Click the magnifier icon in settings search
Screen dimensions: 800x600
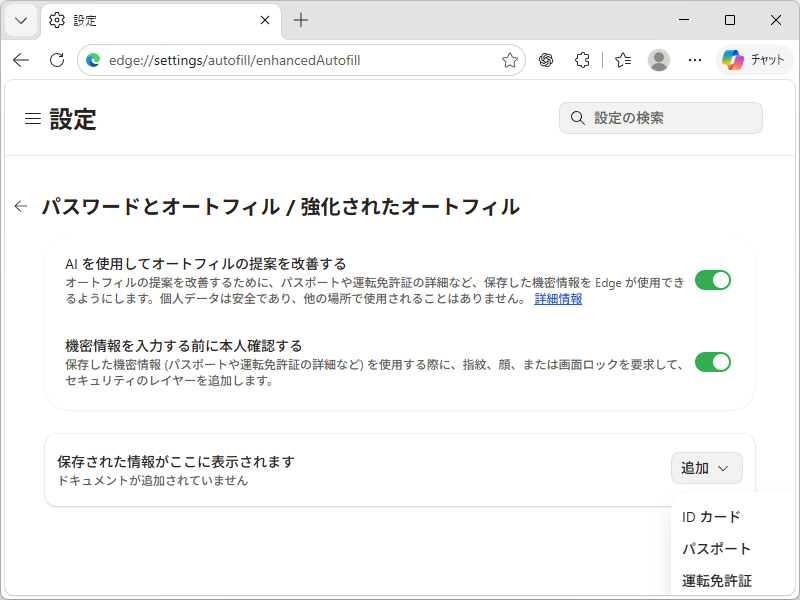point(578,118)
